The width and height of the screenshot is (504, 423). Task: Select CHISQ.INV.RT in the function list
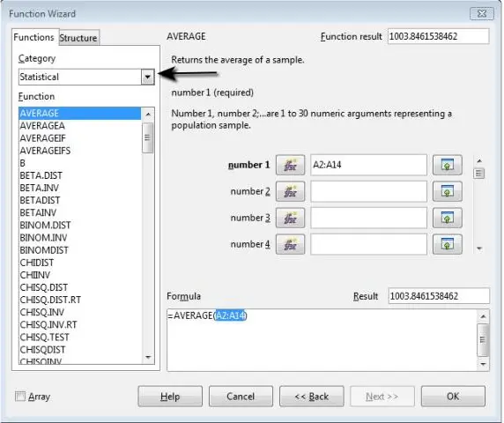coord(79,325)
